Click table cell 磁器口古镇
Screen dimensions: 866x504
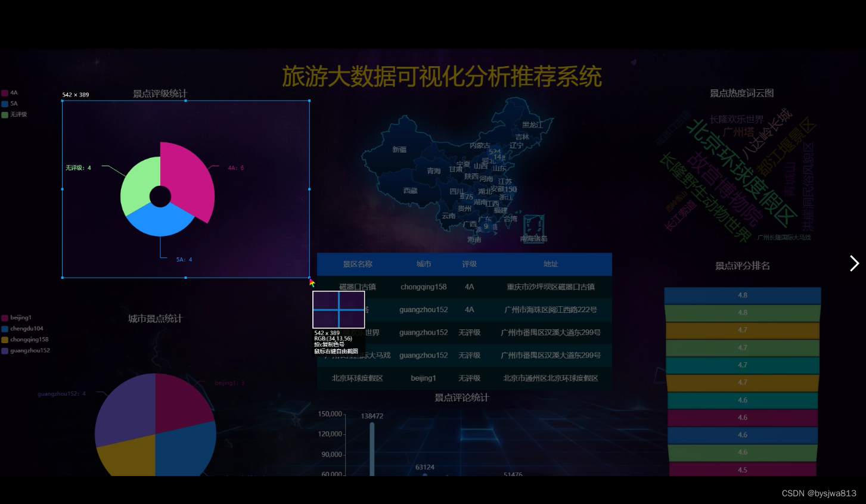pyautogui.click(x=358, y=287)
